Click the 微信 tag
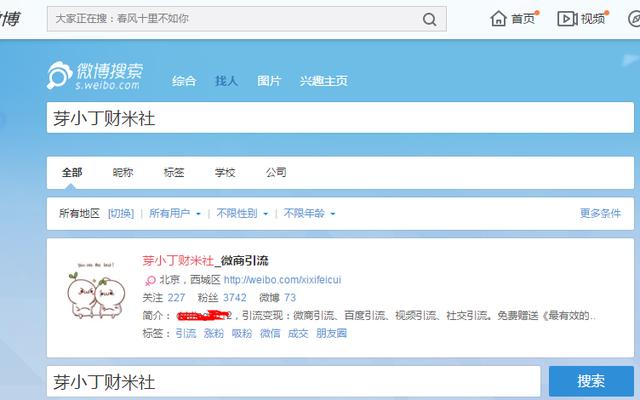 270,333
